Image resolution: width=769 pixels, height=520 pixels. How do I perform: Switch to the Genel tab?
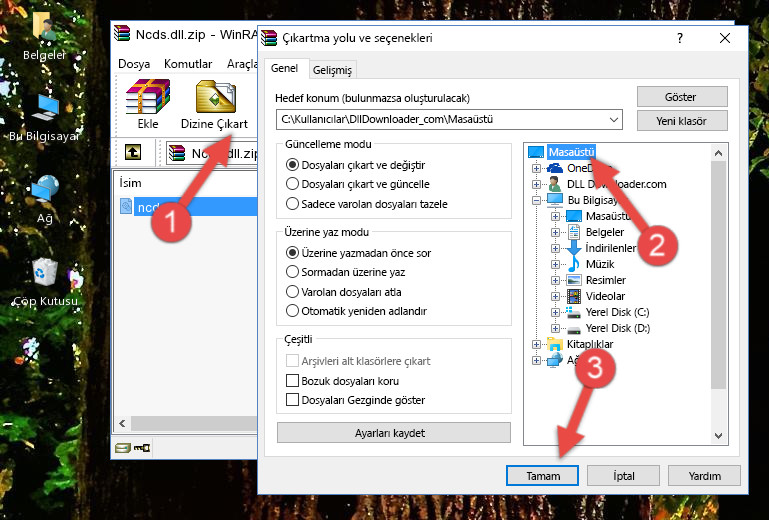(x=284, y=68)
